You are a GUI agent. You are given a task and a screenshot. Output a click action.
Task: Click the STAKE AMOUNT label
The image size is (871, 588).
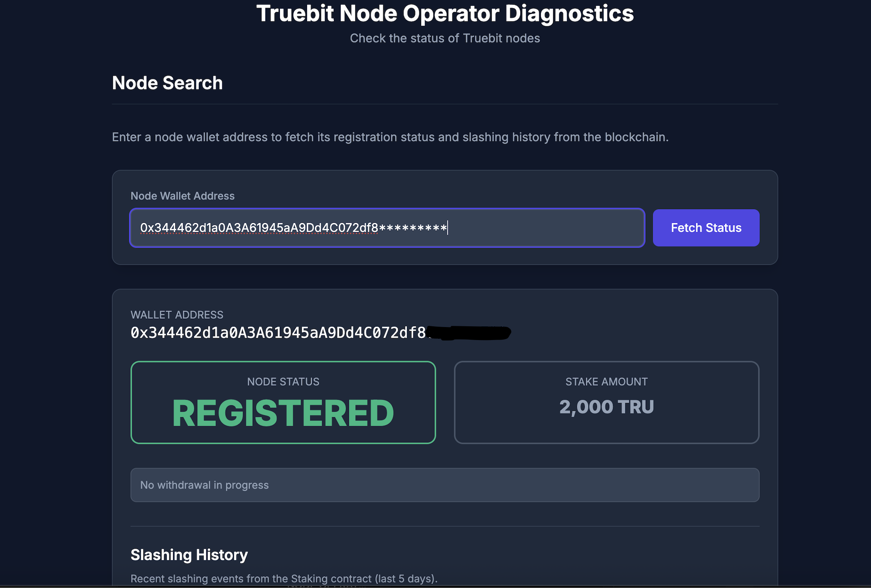pos(606,382)
